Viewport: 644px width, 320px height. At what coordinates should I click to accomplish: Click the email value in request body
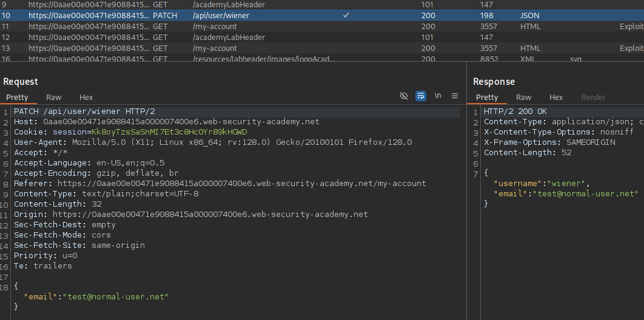tap(115, 296)
